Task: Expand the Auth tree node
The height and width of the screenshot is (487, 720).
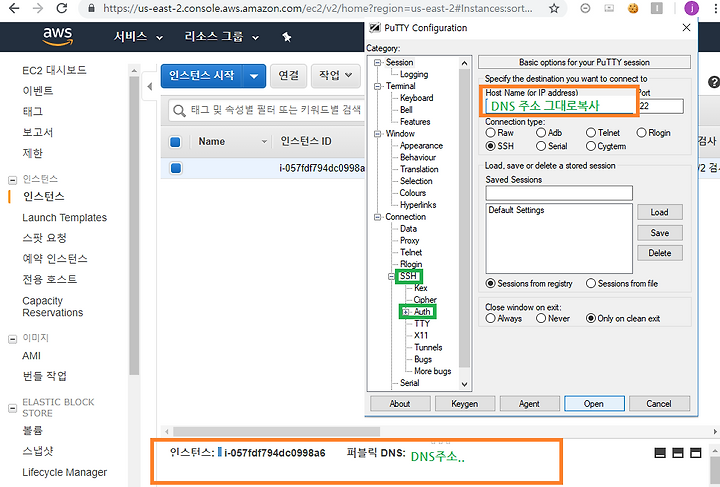Action: coord(406,312)
